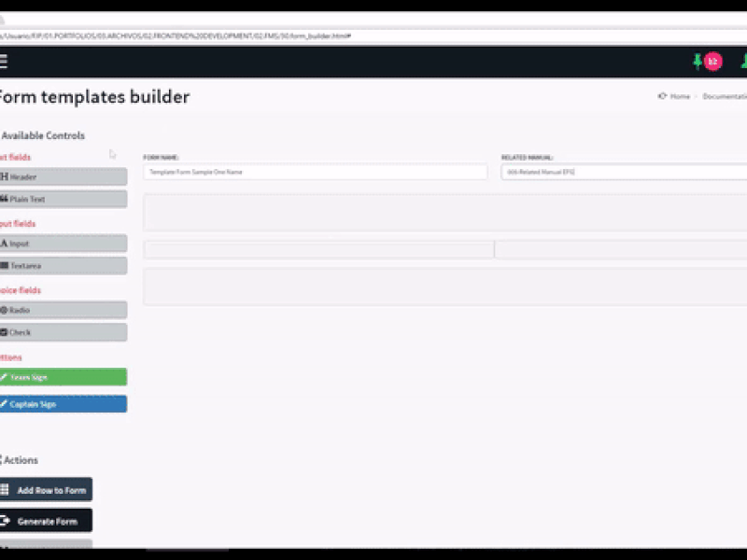This screenshot has width=747, height=560.
Task: Select left cell of second form row
Action: pos(318,249)
